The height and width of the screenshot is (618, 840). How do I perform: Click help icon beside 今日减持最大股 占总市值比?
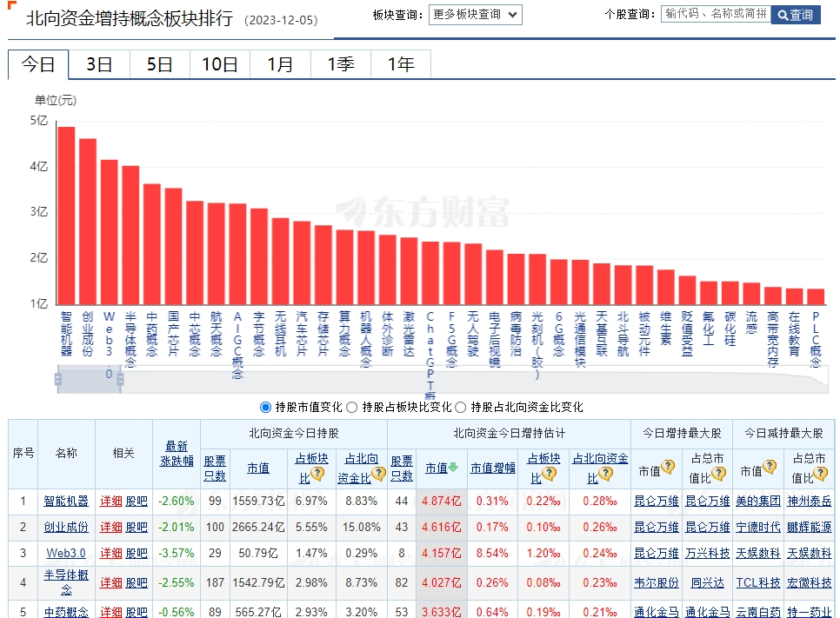[x=822, y=475]
